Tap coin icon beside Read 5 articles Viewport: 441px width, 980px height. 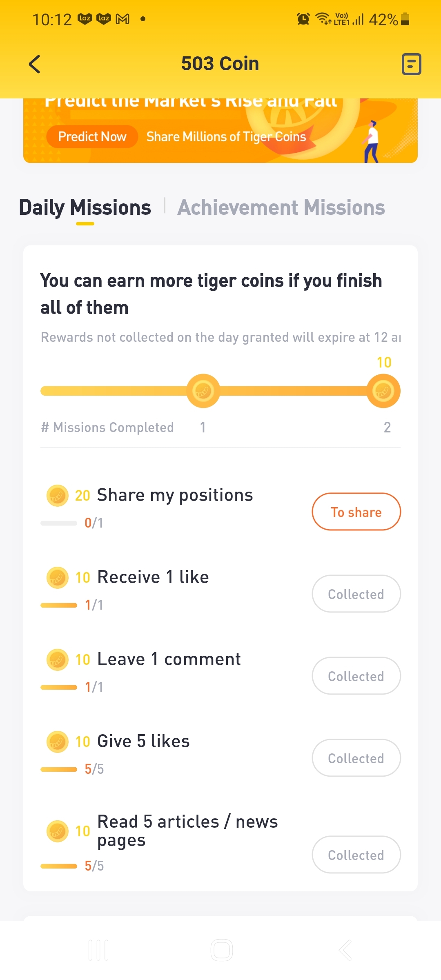58,831
